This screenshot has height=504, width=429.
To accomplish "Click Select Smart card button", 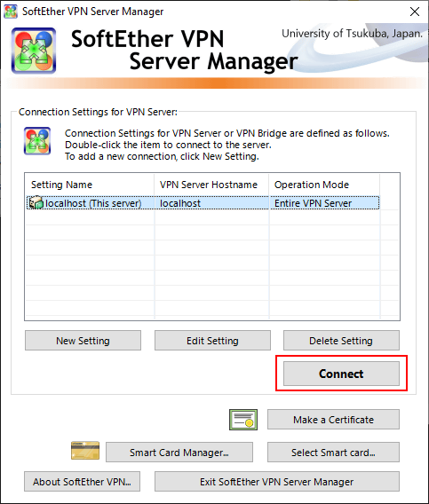I will pos(333,453).
